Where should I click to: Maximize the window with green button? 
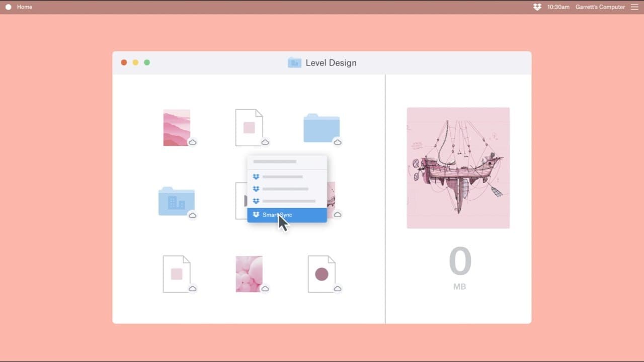click(x=147, y=62)
